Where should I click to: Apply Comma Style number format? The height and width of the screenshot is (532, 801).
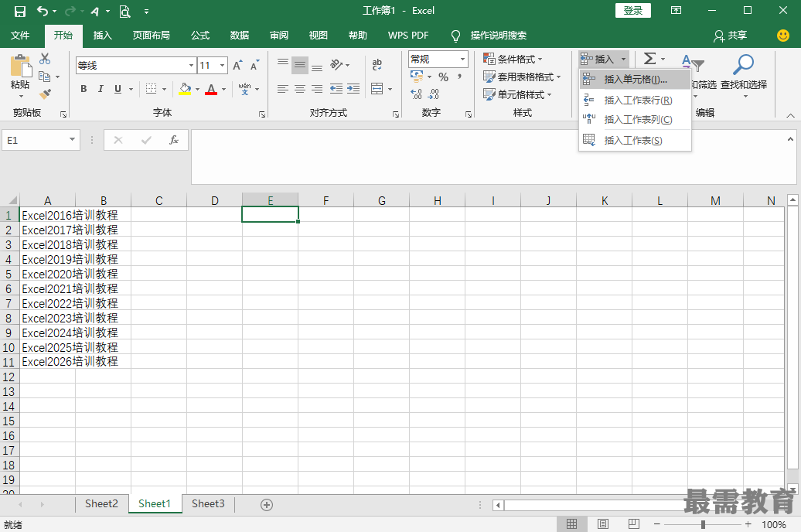coord(460,77)
